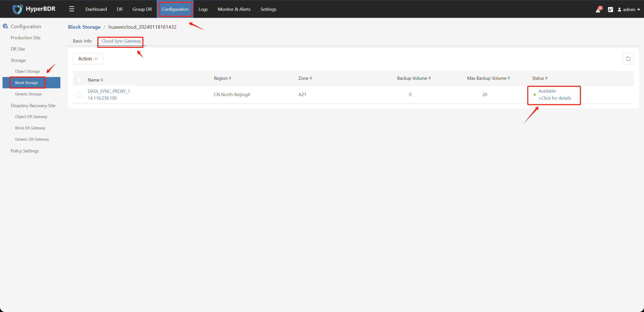Open the Monitor & Alerts menu

click(234, 9)
